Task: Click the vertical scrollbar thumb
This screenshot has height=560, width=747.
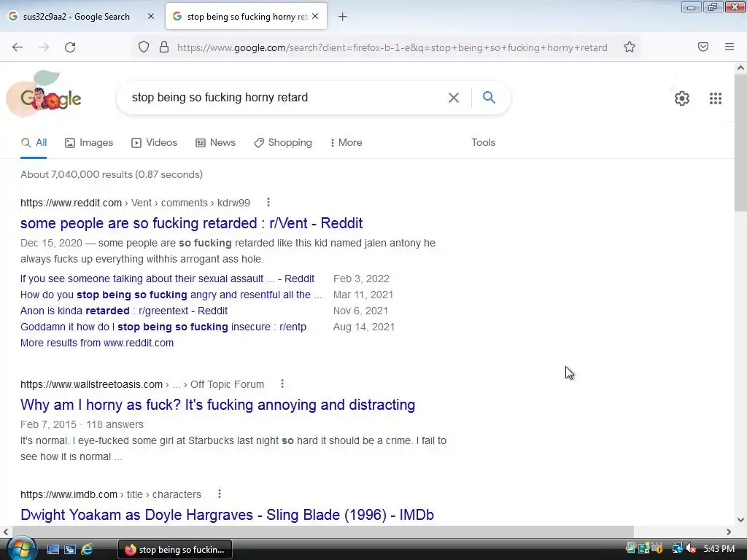Action: click(x=740, y=142)
